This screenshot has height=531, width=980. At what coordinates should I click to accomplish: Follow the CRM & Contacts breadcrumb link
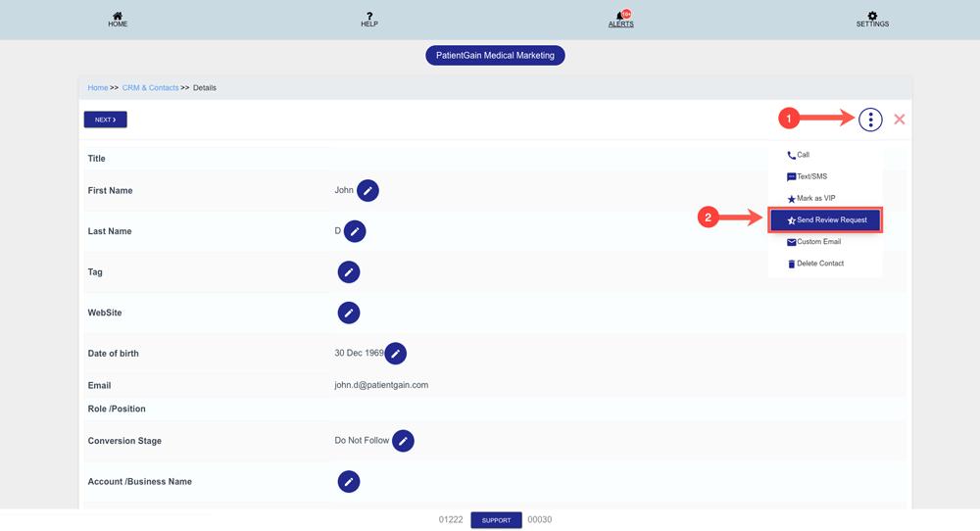[150, 88]
